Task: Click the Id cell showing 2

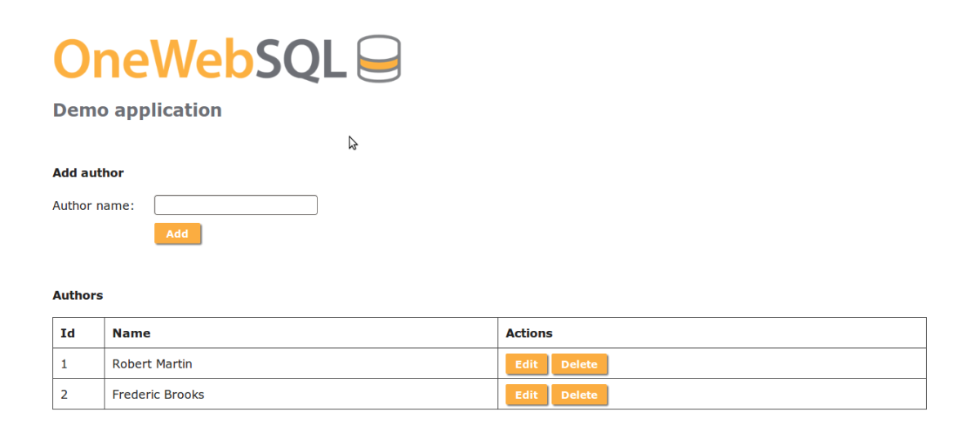Action: (x=65, y=395)
